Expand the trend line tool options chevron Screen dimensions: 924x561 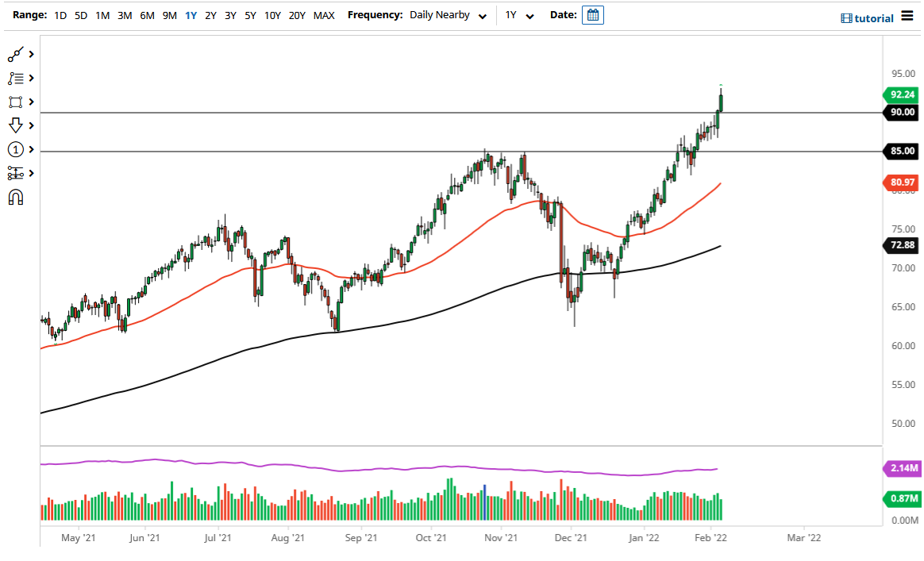click(x=32, y=54)
